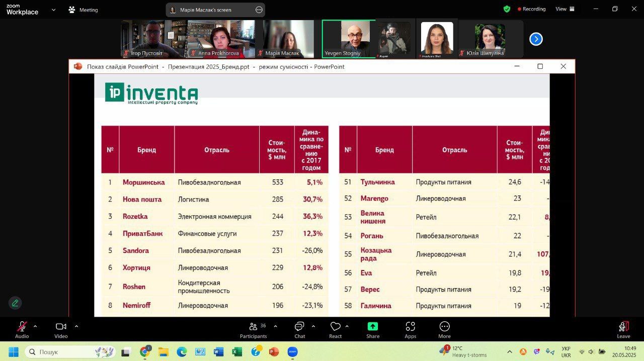
Task: Open Task View on taskbar
Action: 126,351
